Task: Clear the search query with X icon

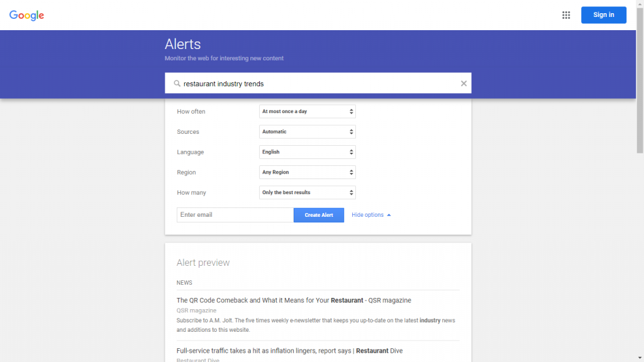Action: (464, 84)
